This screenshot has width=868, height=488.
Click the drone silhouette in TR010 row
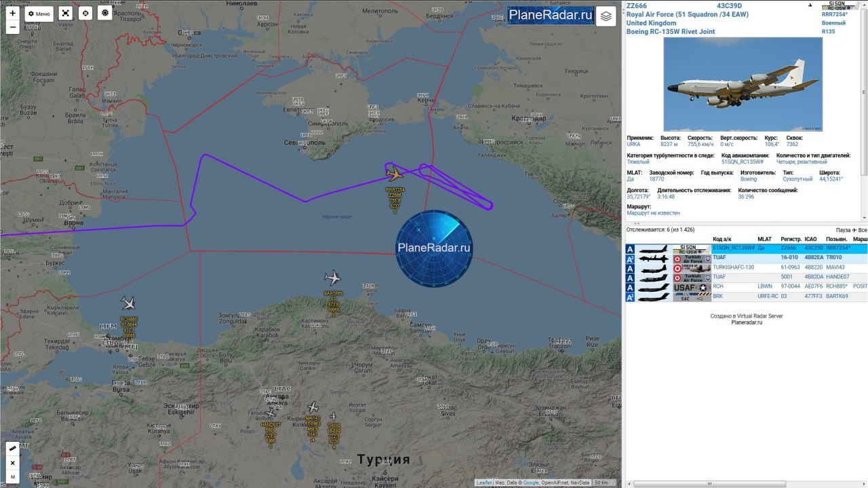pyautogui.click(x=654, y=259)
